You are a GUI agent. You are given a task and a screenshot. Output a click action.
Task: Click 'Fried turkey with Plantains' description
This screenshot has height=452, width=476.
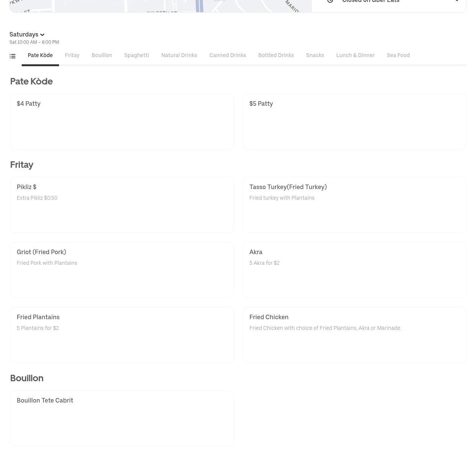click(x=282, y=198)
